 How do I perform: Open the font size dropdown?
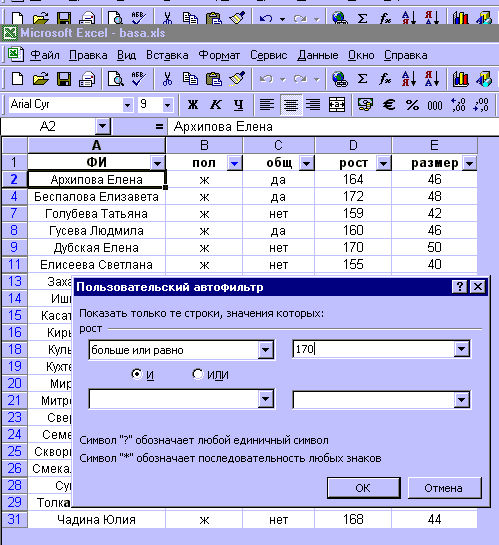167,105
